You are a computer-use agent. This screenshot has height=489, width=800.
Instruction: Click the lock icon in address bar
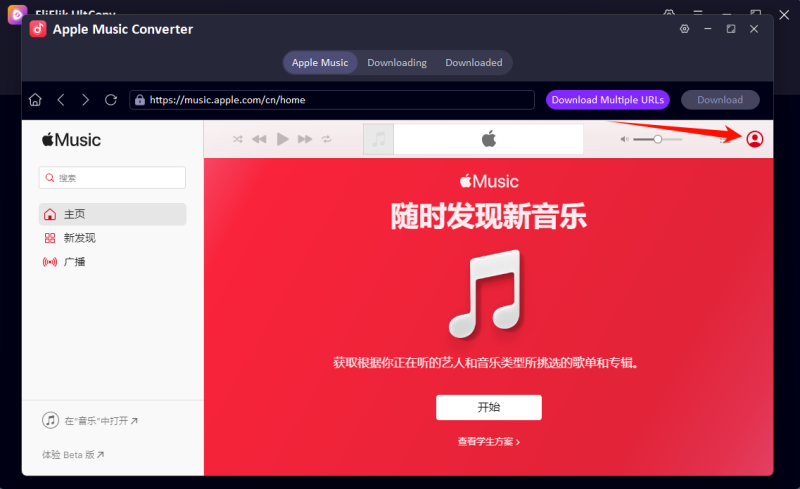140,100
